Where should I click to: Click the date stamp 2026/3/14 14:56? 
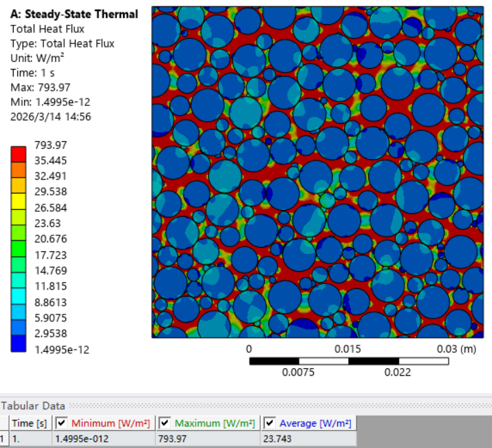[50, 117]
